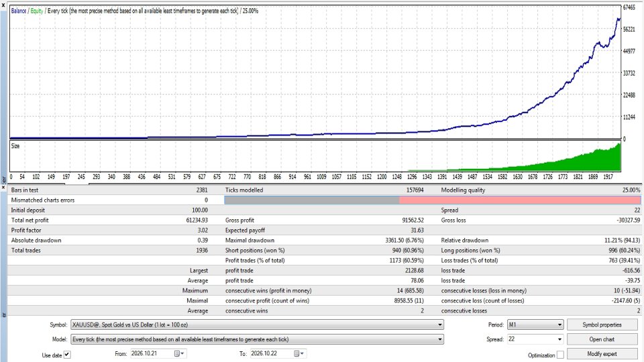Select the Average profit trade value 78.06
Screen dimensions: 644x362
pos(417,280)
